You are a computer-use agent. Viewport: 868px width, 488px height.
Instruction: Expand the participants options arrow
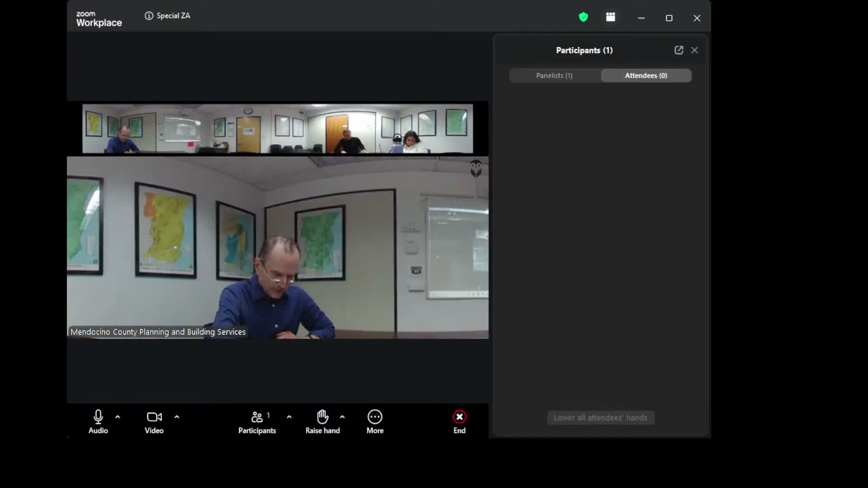point(289,417)
